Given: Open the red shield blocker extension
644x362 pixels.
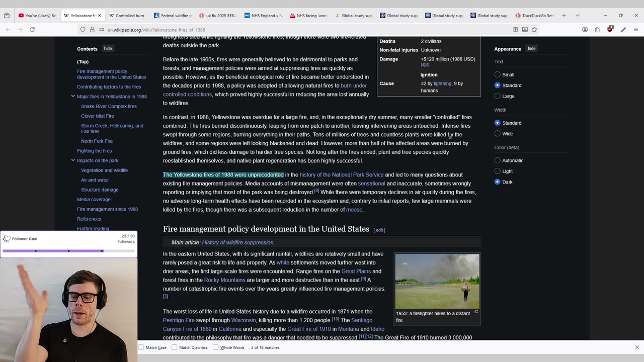Looking at the screenshot, I should 610,30.
